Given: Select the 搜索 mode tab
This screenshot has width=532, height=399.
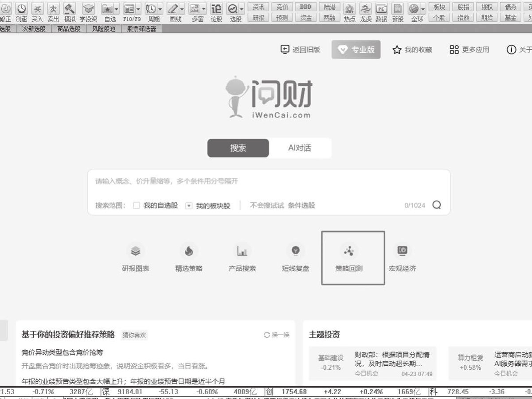Looking at the screenshot, I should pyautogui.click(x=238, y=148).
